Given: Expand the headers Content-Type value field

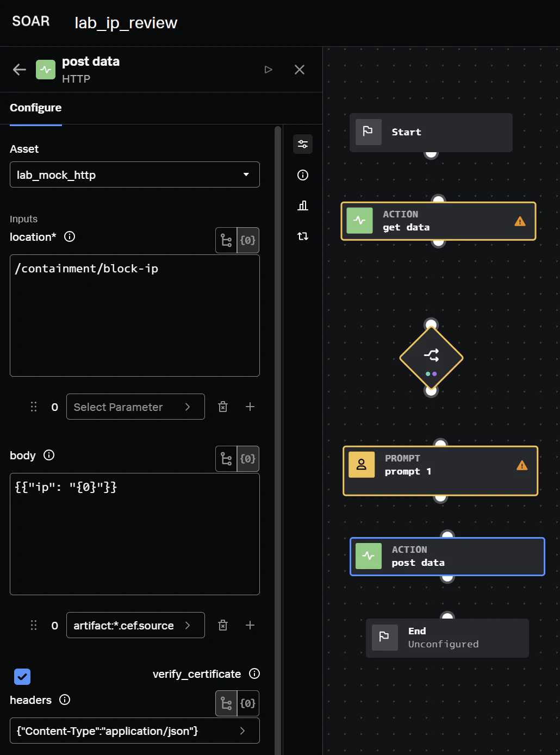Looking at the screenshot, I should tap(135, 731).
